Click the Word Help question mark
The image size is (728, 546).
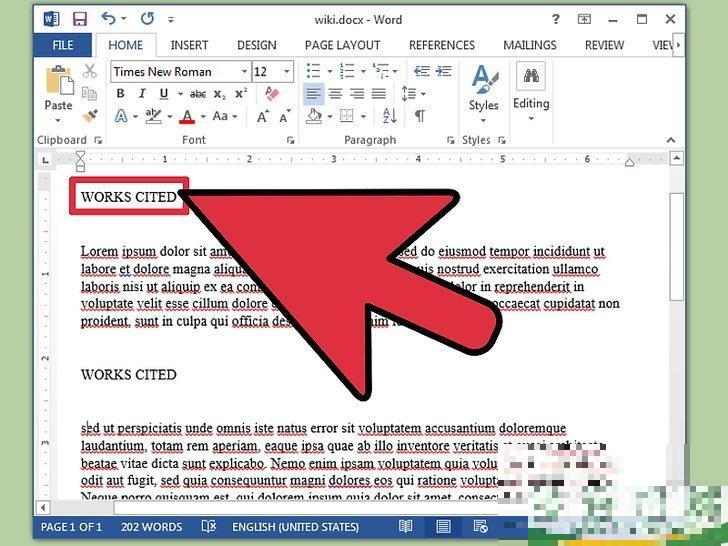pos(555,19)
